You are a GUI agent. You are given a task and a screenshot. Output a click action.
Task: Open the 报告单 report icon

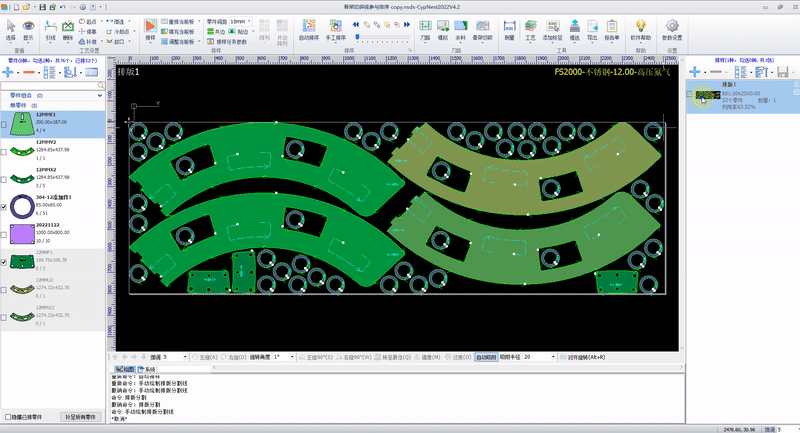(611, 28)
